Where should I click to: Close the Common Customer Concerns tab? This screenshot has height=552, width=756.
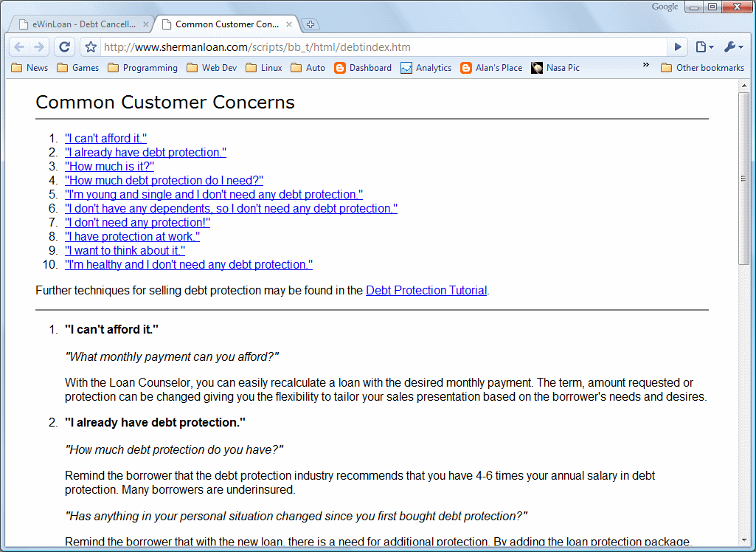[289, 24]
